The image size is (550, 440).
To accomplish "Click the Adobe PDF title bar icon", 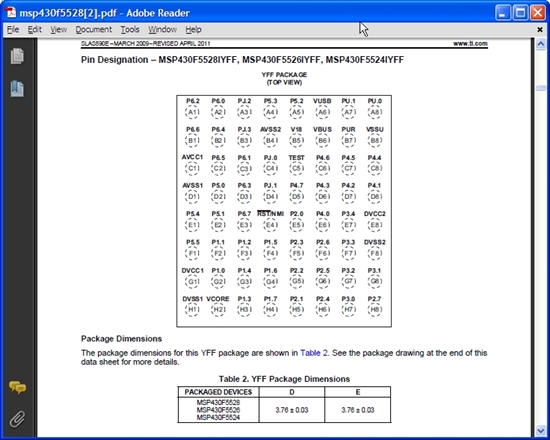I will coord(11,13).
